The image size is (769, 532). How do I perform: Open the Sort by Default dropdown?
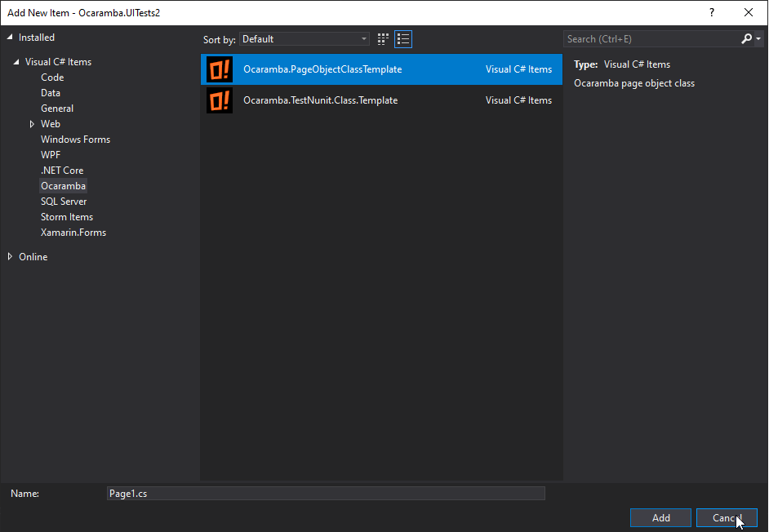coord(304,39)
